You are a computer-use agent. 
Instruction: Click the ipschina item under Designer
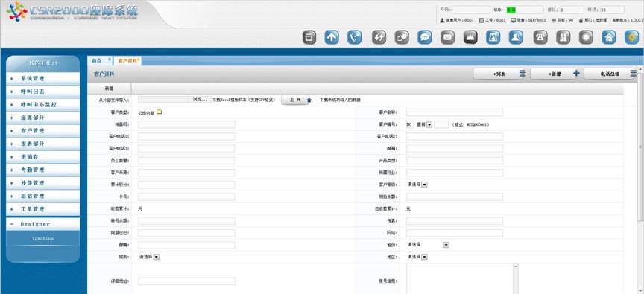[x=42, y=238]
